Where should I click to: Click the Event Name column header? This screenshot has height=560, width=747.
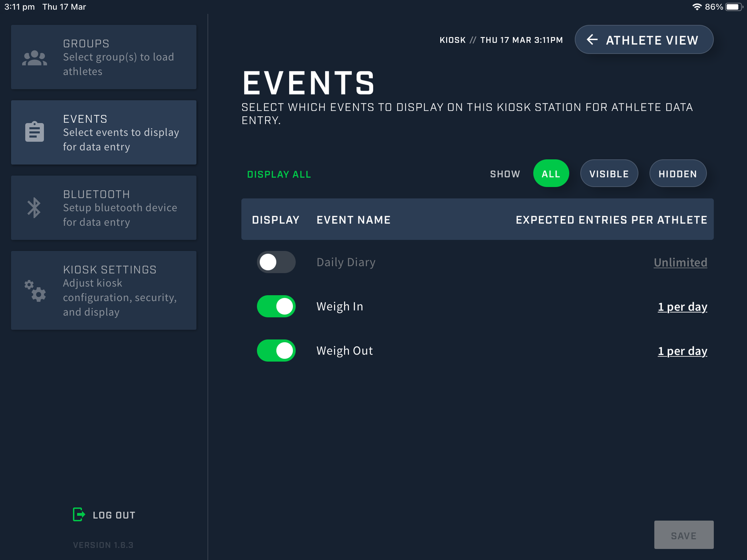[x=353, y=220]
